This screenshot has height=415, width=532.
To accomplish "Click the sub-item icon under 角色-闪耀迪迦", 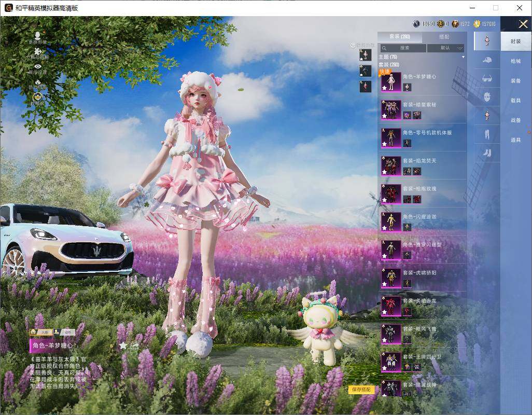I will tap(407, 227).
